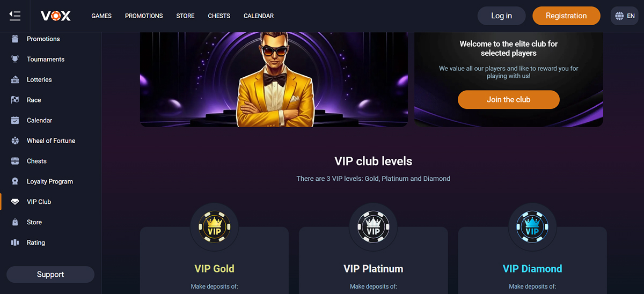Click the VOX logo
This screenshot has width=644, height=294.
(x=56, y=16)
